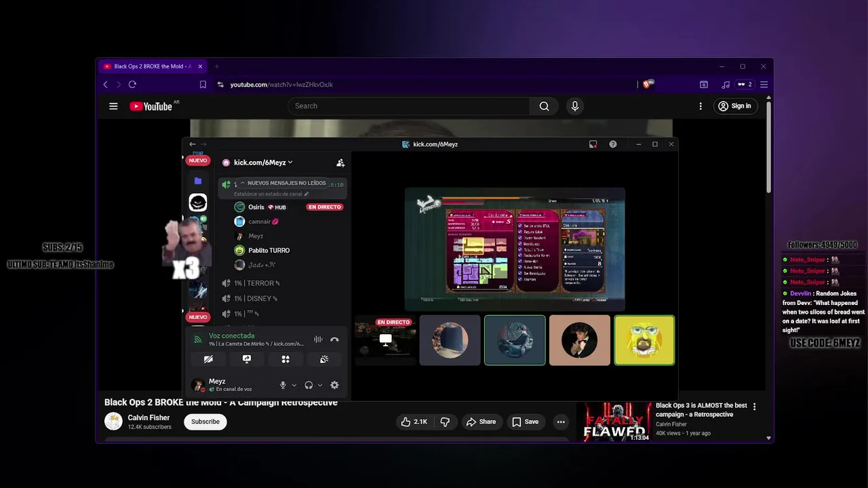The width and height of the screenshot is (868, 488).
Task: Click the YouTube search magnifier button
Action: point(544,106)
